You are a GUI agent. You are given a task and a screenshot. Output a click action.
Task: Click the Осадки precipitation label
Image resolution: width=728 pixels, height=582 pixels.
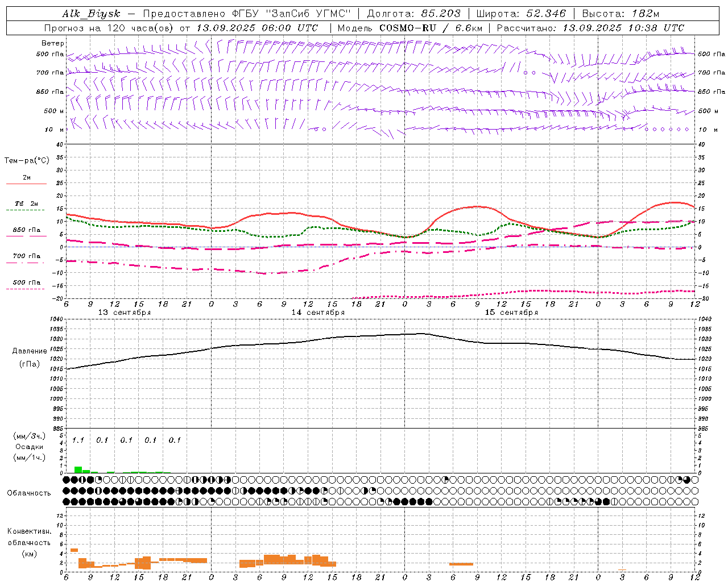tap(30, 447)
